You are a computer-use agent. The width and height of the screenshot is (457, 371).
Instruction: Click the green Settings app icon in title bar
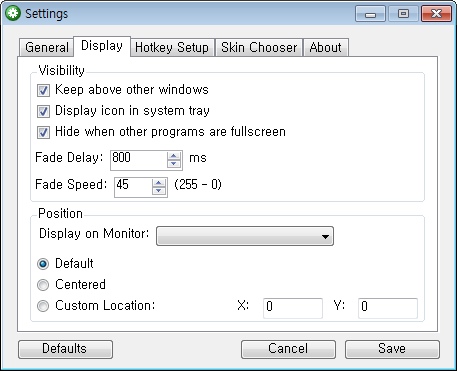coord(13,13)
